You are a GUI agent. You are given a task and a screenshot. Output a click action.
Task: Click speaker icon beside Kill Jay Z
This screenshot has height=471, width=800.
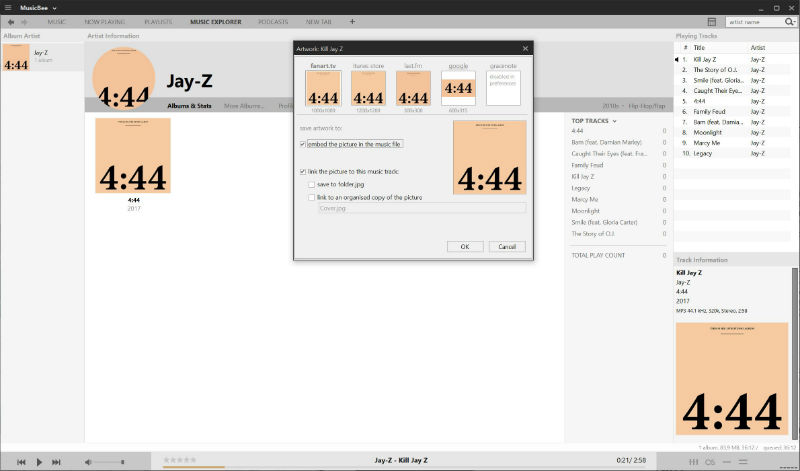click(x=677, y=59)
